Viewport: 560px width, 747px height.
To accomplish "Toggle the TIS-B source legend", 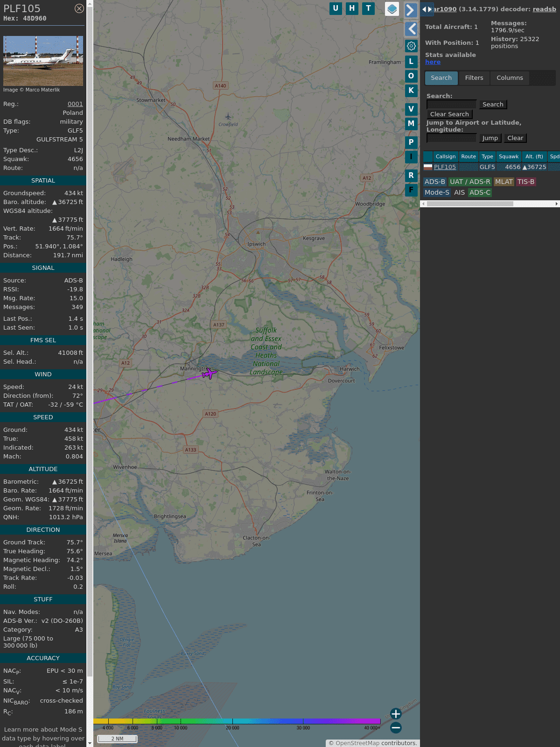I will [526, 182].
